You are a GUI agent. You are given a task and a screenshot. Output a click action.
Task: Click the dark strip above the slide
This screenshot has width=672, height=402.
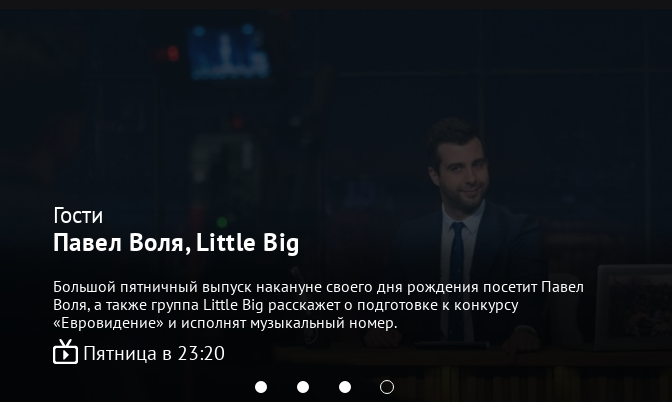pyautogui.click(x=336, y=4)
